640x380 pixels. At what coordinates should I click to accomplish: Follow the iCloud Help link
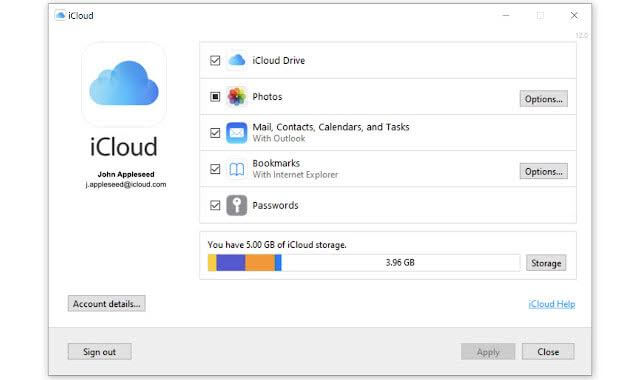tap(552, 304)
